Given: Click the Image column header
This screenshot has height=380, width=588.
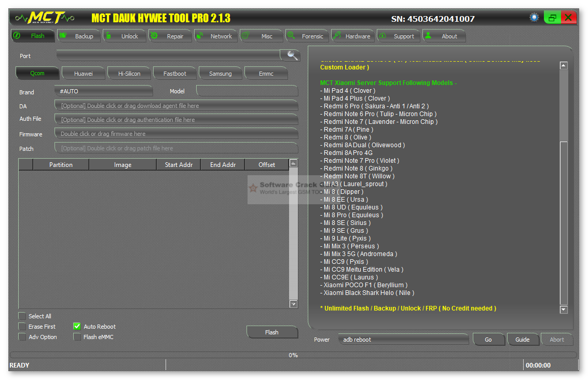Looking at the screenshot, I should pyautogui.click(x=122, y=164).
